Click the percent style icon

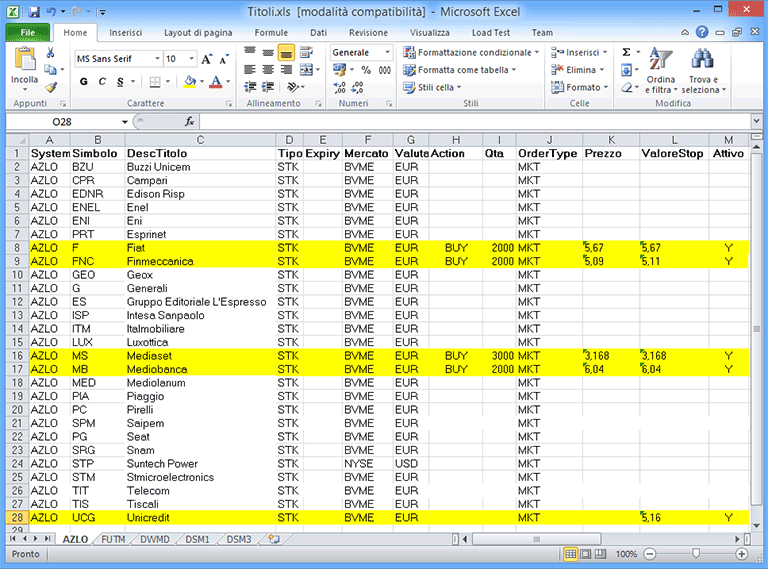(366, 70)
